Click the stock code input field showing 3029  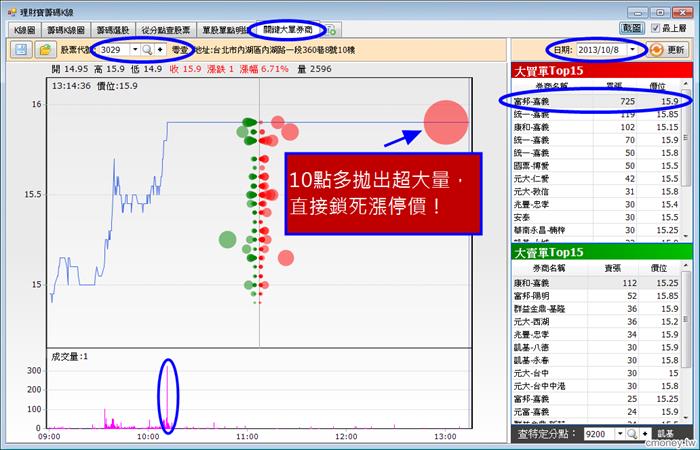click(x=114, y=50)
